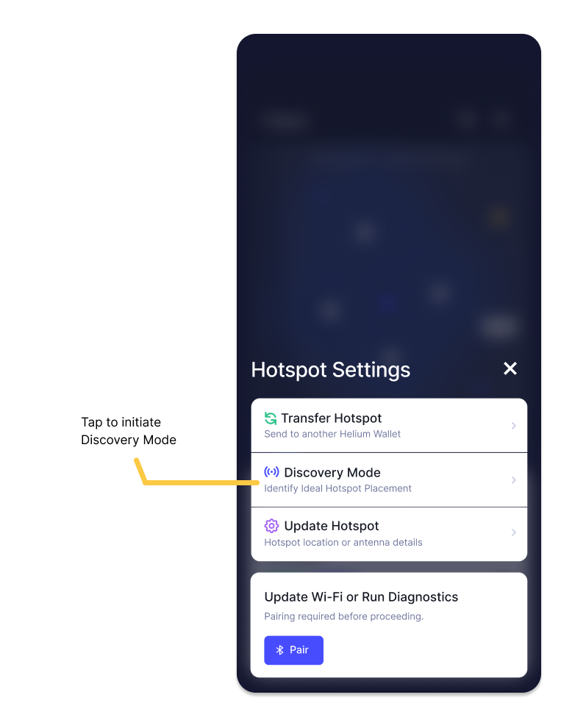Click 'Send to another Helium Wallet' subtitle
Viewport: 586px width, 728px height.
pyautogui.click(x=332, y=434)
